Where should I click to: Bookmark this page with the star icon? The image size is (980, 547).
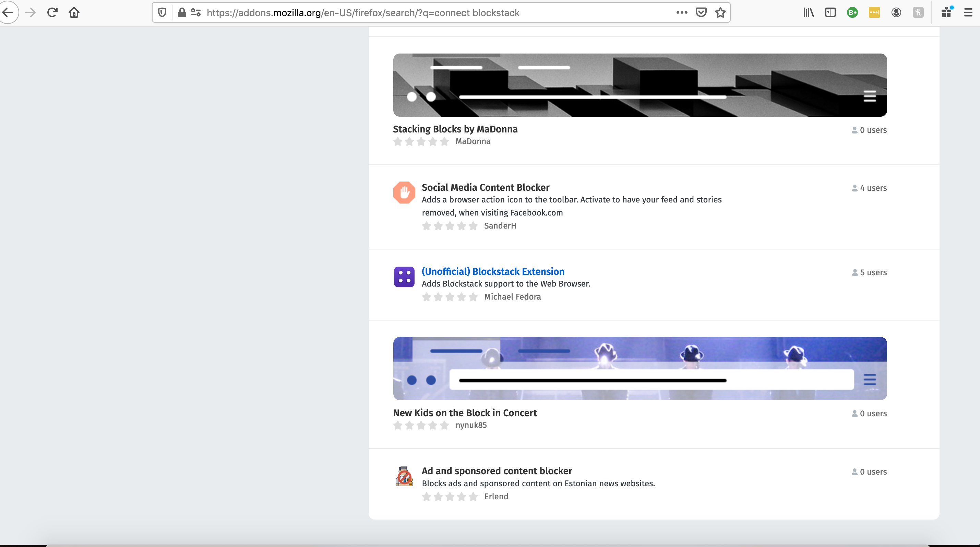point(720,13)
